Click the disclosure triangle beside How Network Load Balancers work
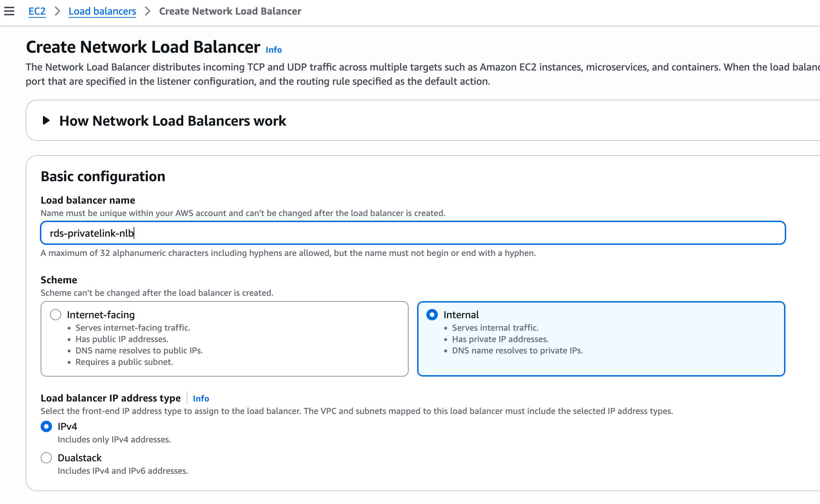This screenshot has width=820, height=504. click(46, 121)
